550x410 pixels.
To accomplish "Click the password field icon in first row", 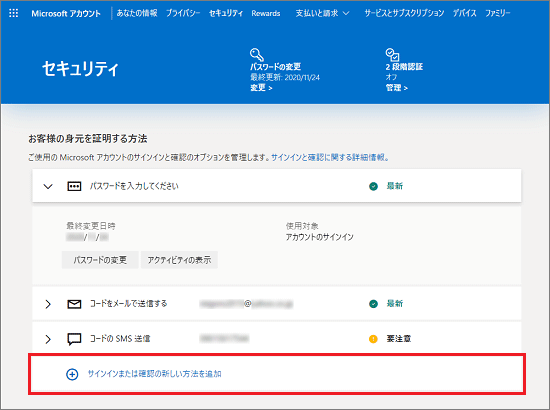I will click(74, 186).
